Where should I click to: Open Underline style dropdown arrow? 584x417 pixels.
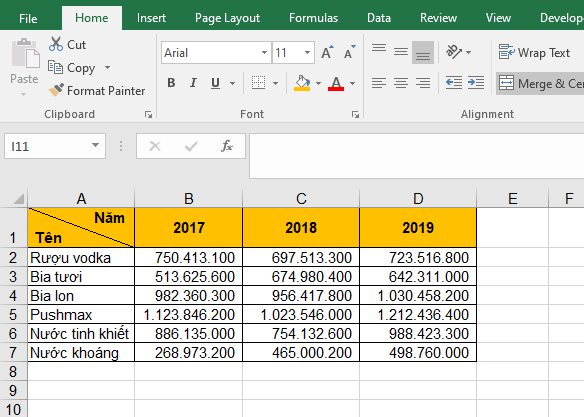click(232, 83)
